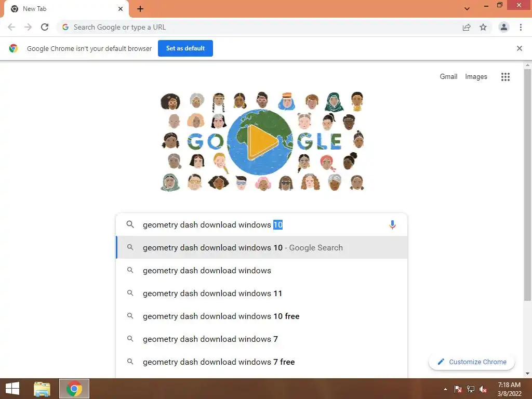Open File Explorer from taskbar
The width and height of the screenshot is (532, 399).
click(x=42, y=389)
